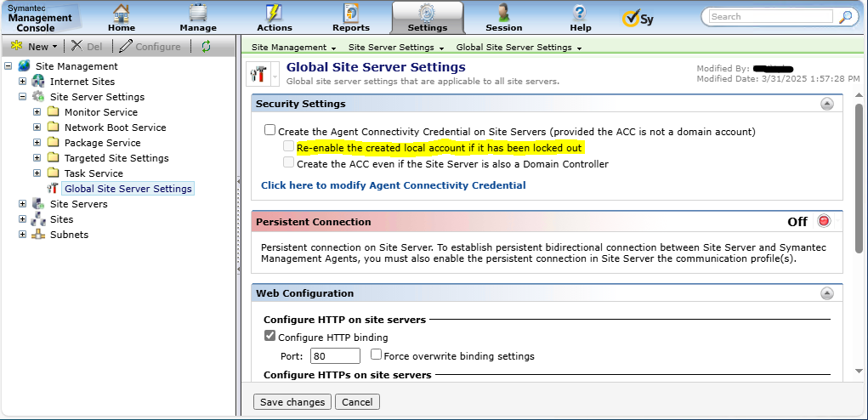This screenshot has width=868, height=420.
Task: Click the HTTP Port field
Action: click(x=336, y=356)
